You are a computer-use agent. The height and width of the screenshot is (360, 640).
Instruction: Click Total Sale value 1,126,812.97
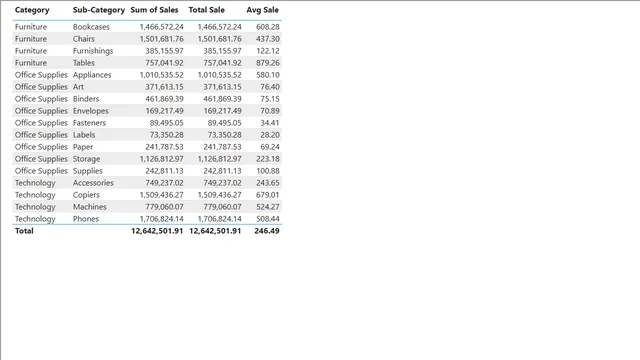click(220, 159)
